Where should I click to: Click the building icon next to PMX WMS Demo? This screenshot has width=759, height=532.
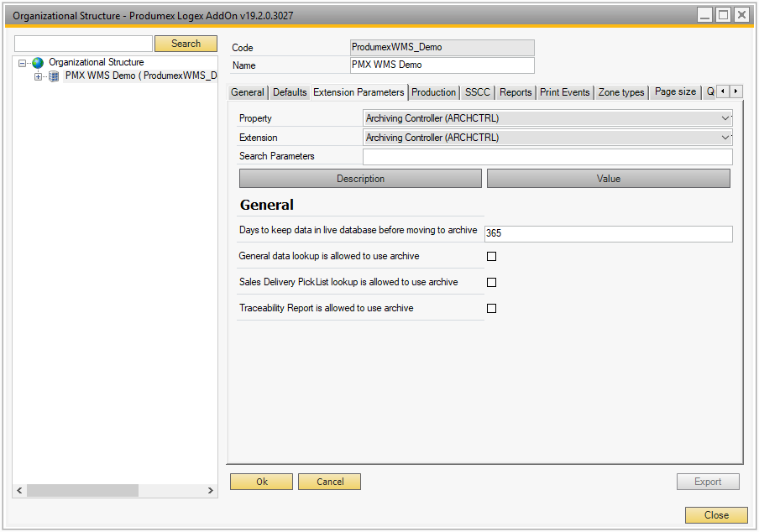53,76
